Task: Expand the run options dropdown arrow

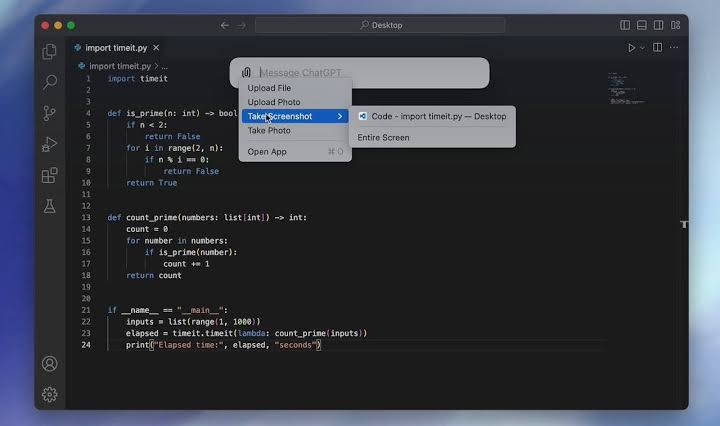Action: click(x=642, y=48)
